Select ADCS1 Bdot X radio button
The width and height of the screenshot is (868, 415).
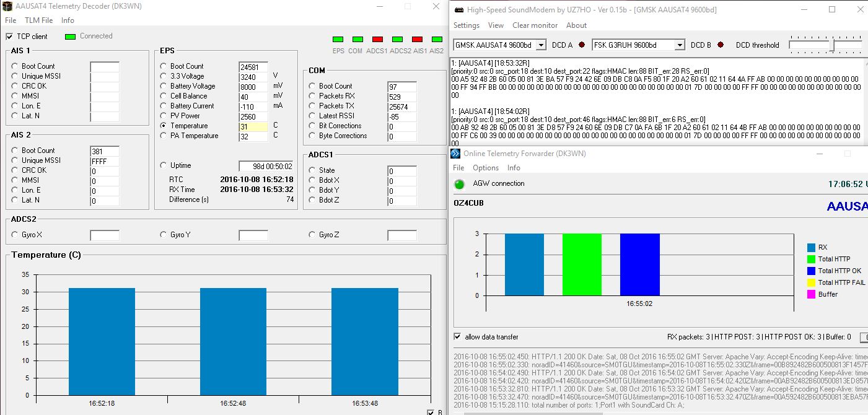[x=312, y=180]
